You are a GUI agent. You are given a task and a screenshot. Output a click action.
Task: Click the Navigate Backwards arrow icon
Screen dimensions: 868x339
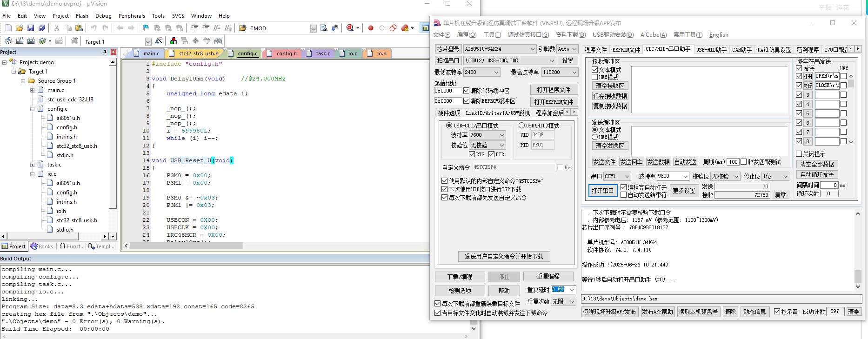pos(120,28)
